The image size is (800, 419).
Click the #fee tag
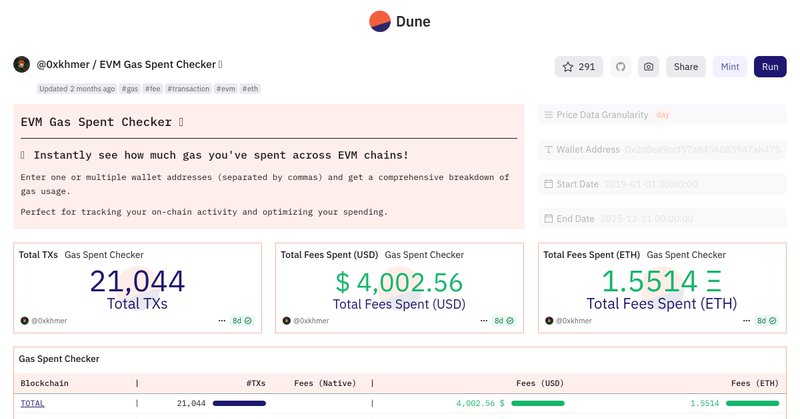[x=153, y=89]
